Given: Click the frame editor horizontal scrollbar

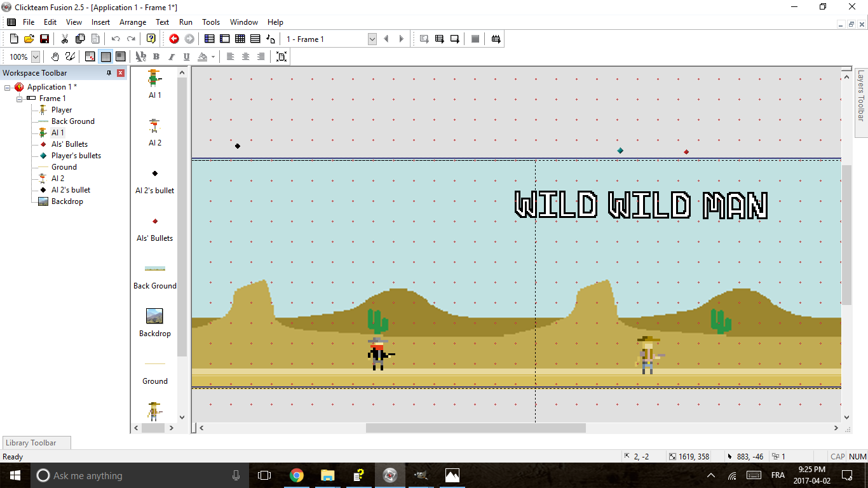Looking at the screenshot, I should (x=475, y=428).
